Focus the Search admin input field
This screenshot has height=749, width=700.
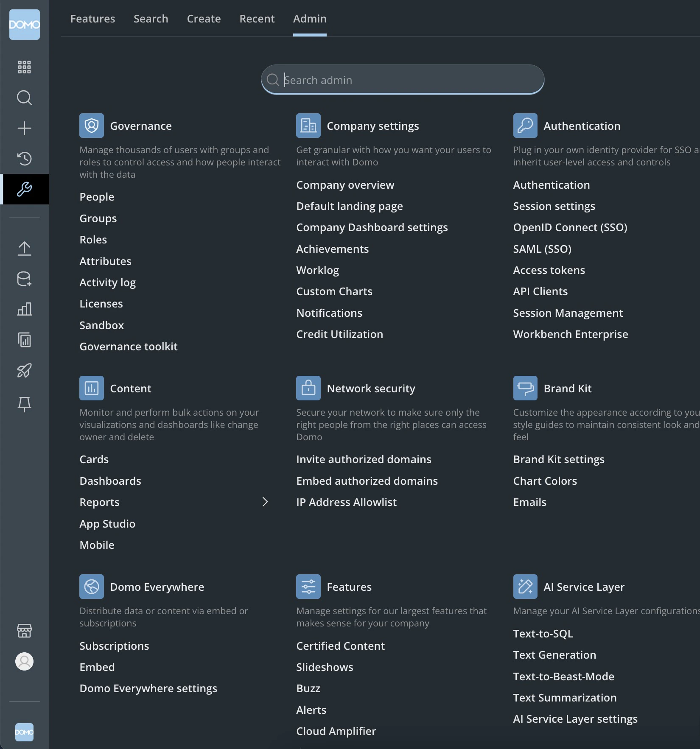403,80
